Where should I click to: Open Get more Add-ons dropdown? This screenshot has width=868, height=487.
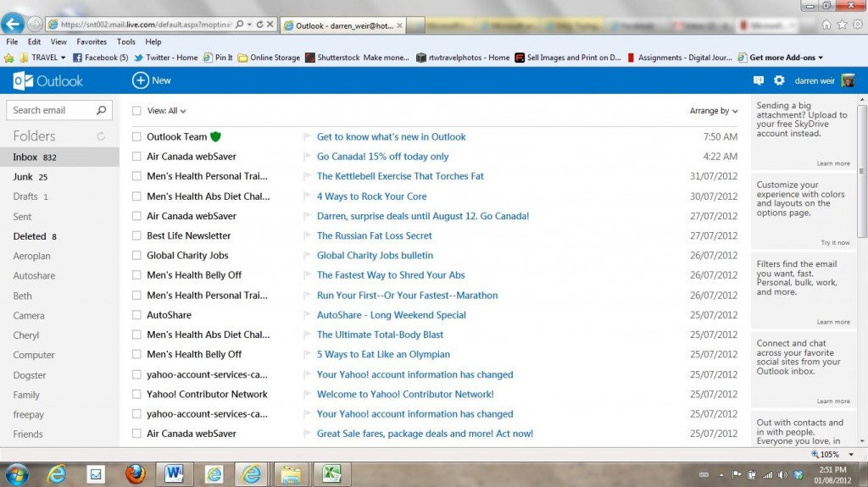pos(821,58)
